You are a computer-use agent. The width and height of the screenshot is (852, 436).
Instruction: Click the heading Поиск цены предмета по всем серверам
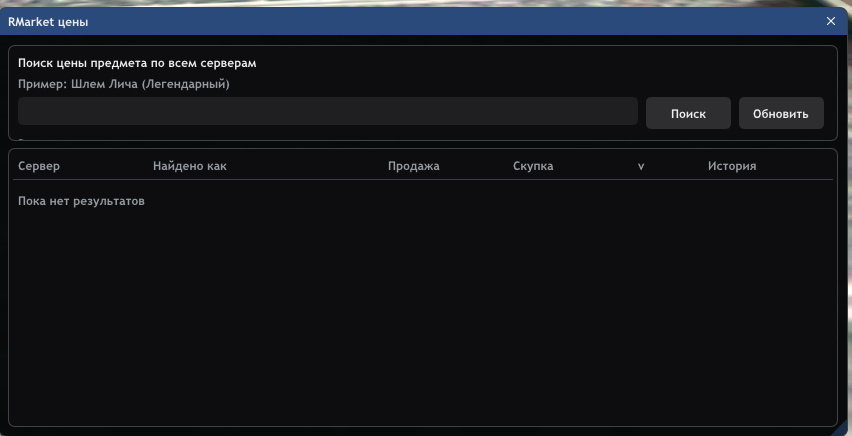click(x=137, y=63)
